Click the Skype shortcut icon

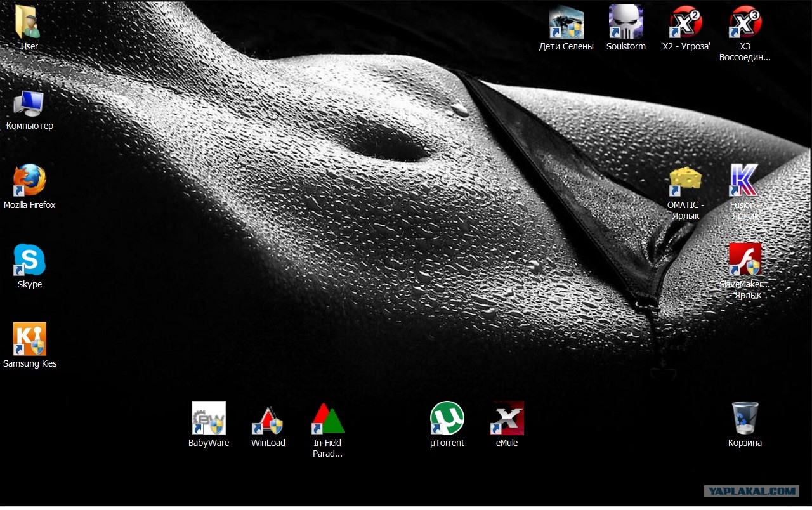[x=29, y=261]
